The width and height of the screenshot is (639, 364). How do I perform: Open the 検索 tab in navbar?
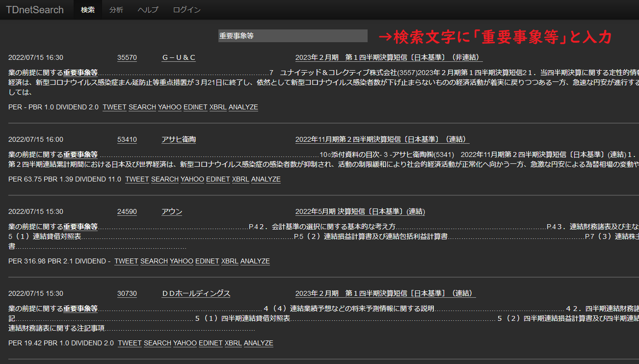(x=88, y=10)
